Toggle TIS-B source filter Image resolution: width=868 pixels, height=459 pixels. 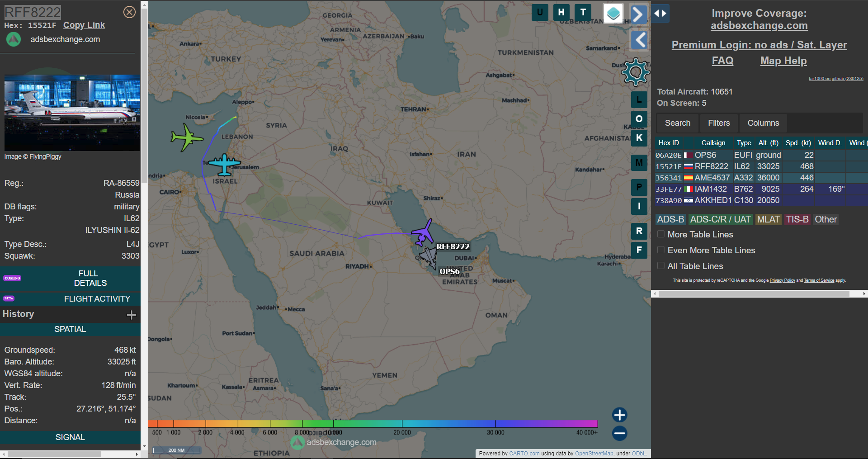[x=797, y=219]
